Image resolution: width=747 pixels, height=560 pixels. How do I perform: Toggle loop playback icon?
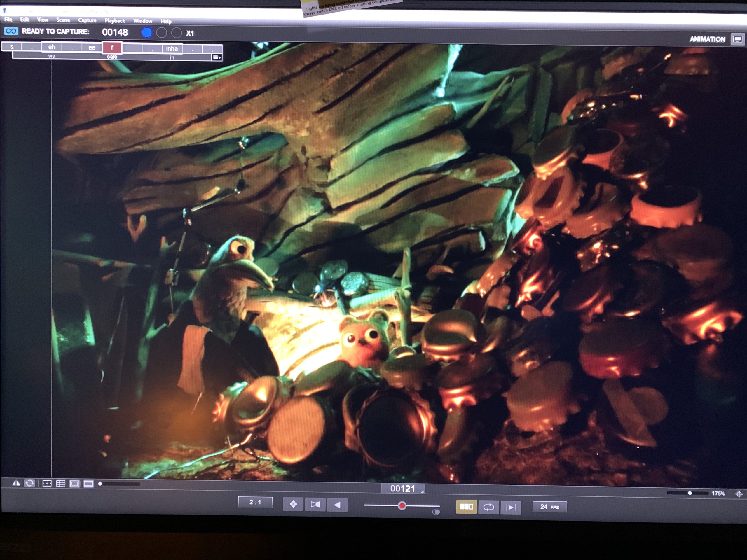pos(489,507)
